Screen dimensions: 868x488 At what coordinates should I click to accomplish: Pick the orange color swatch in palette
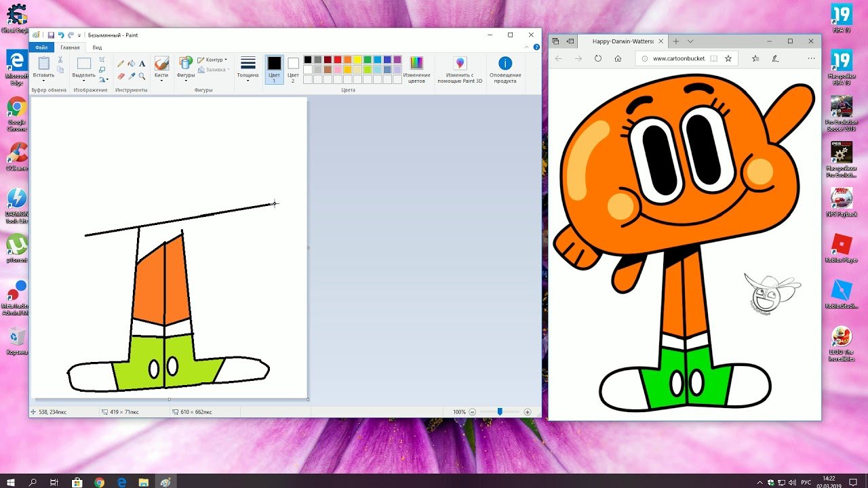[x=347, y=60]
